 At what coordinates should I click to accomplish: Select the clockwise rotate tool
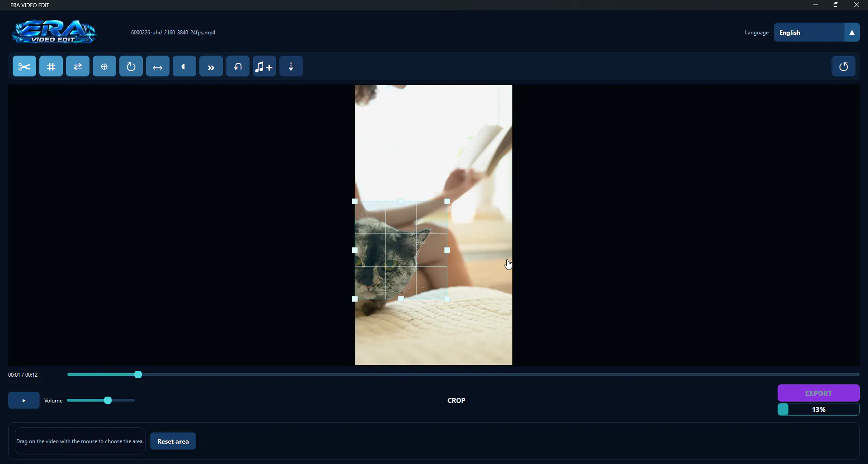(131, 66)
